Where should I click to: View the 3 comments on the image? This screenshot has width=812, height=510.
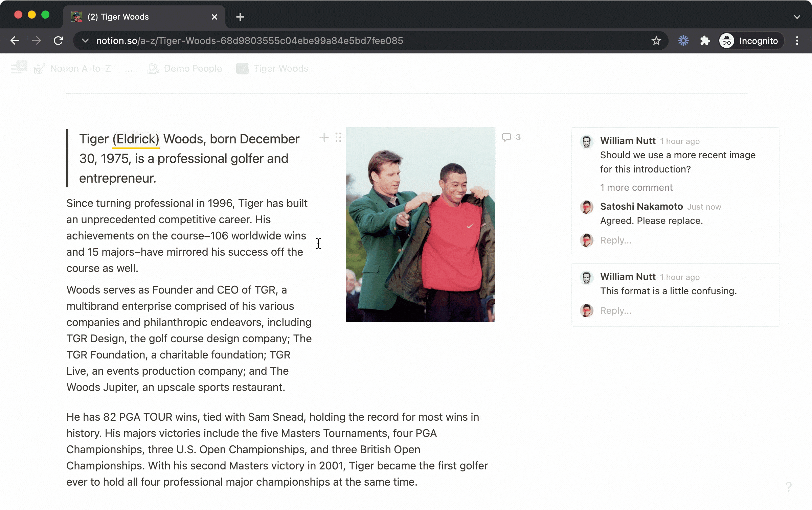[511, 137]
